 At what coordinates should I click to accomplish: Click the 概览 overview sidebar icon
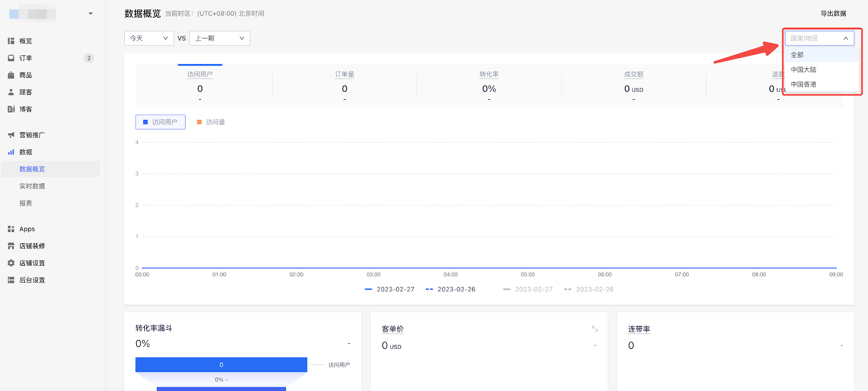(11, 41)
